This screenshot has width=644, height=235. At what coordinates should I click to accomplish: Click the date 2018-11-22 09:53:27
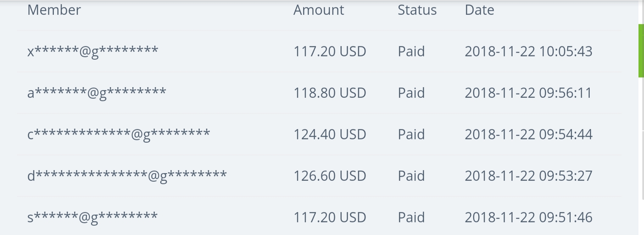click(528, 176)
